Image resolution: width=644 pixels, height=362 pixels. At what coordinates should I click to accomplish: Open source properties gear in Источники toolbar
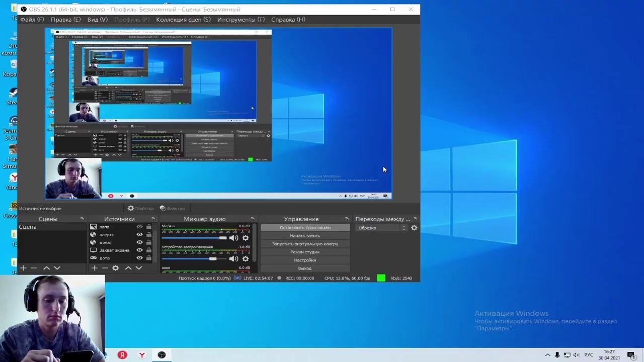point(115,268)
